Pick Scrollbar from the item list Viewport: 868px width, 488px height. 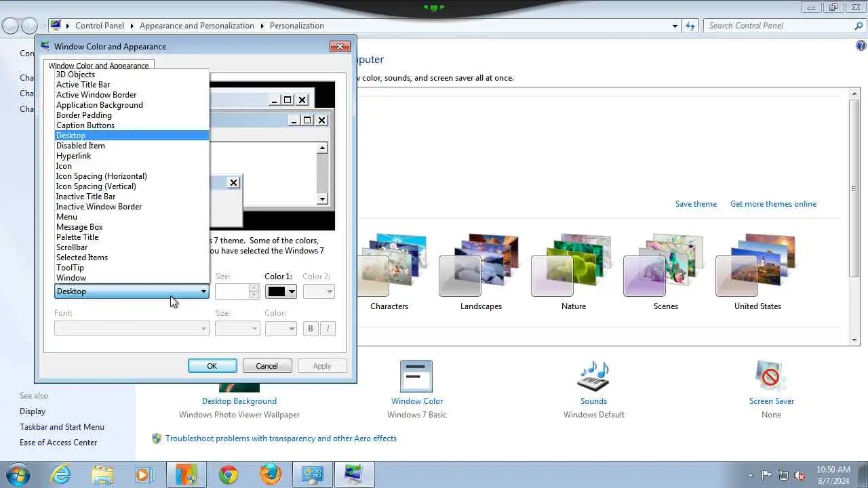[x=132, y=247]
